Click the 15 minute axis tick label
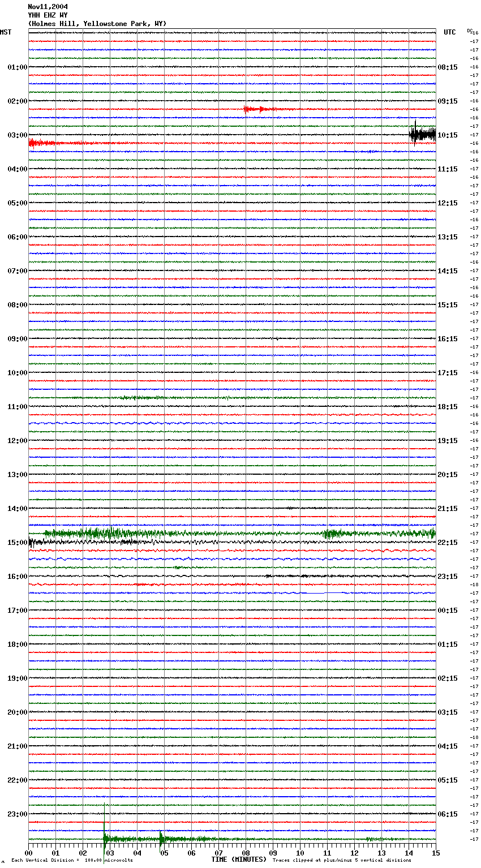This screenshot has height=868, width=481. coord(436,853)
